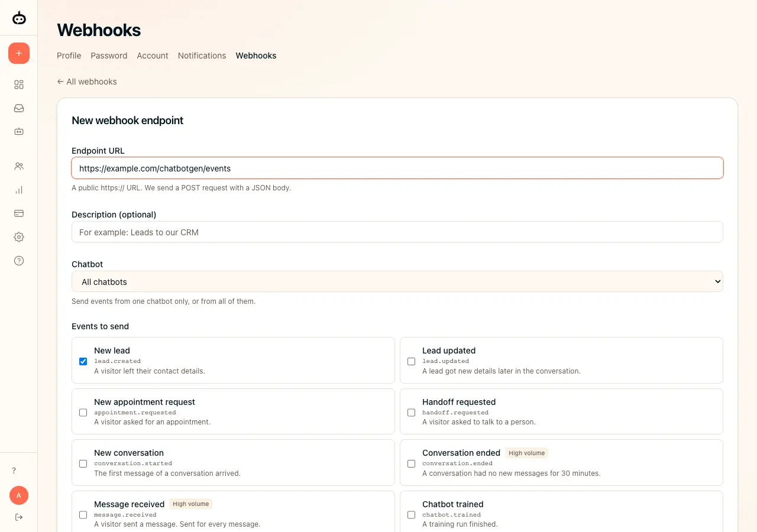Viewport: 757px width, 532px height.
Task: Click the High volume badge on Message received
Action: (190, 504)
